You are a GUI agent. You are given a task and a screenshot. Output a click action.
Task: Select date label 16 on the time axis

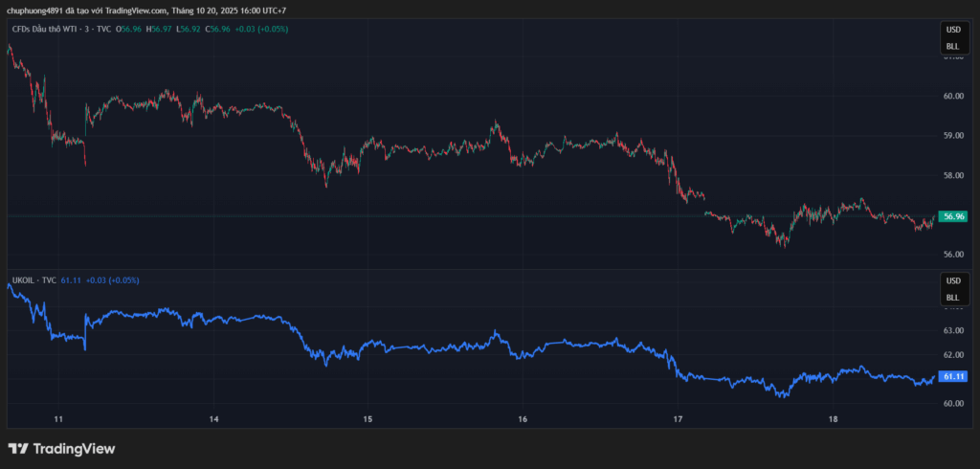point(523,419)
